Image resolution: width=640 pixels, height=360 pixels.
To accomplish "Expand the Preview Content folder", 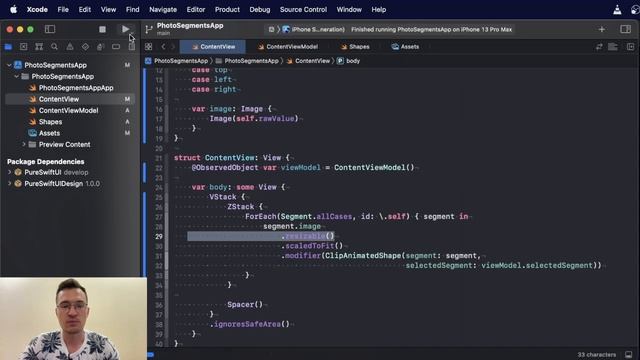I will (x=24, y=144).
